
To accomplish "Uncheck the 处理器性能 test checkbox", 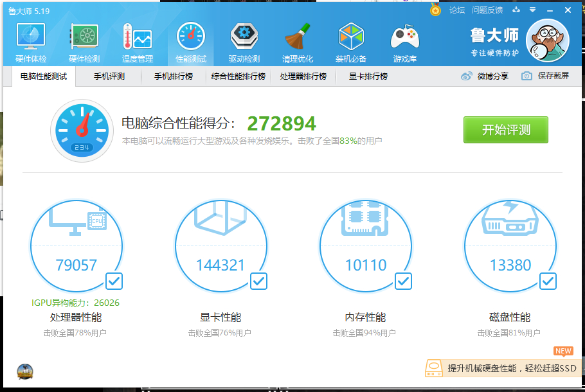I will [114, 281].
